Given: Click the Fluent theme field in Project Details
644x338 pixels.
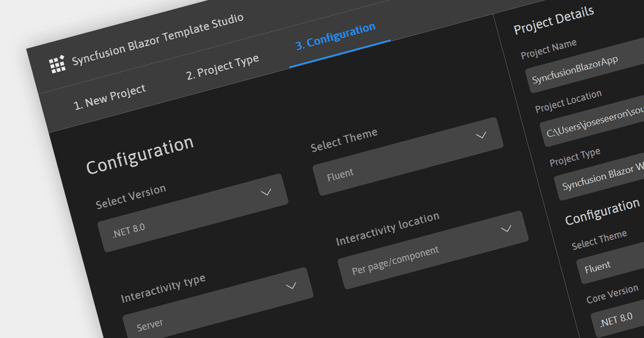Looking at the screenshot, I should pos(611,262).
